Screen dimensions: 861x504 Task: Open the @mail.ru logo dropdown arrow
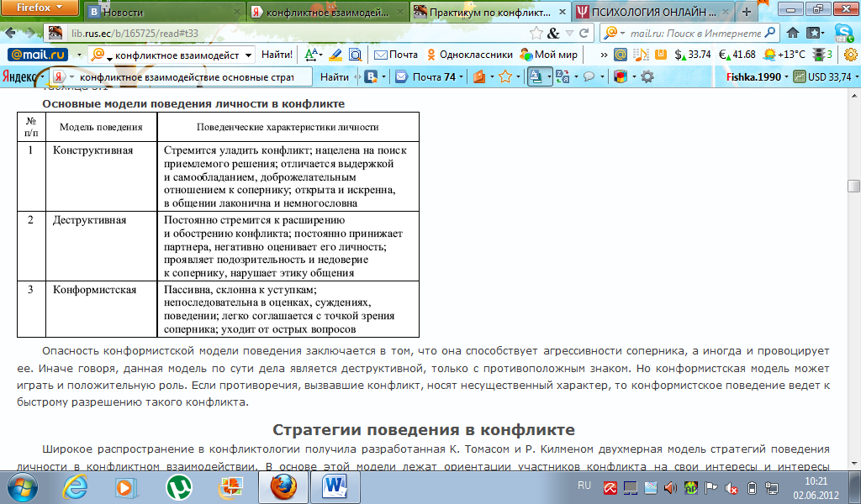coord(79,55)
